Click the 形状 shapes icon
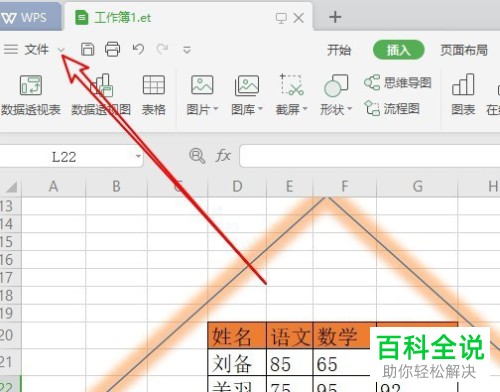This screenshot has width=500, height=392. (x=336, y=85)
